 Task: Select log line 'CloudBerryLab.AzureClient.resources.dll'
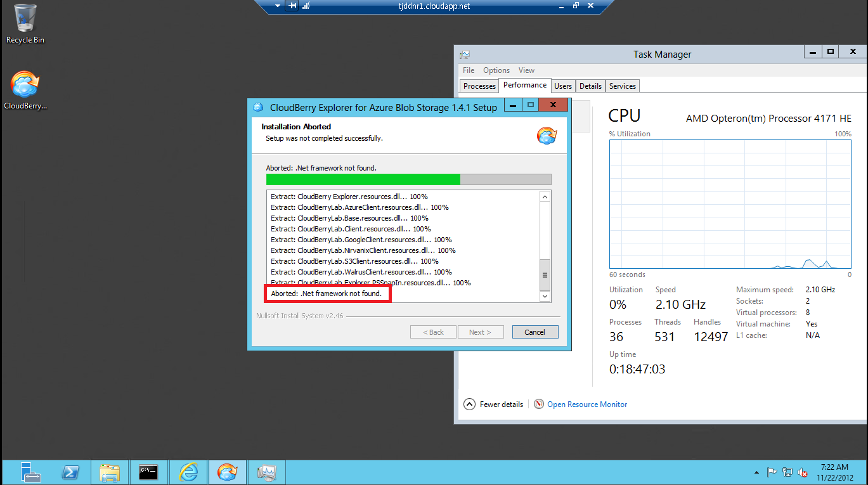click(x=360, y=207)
